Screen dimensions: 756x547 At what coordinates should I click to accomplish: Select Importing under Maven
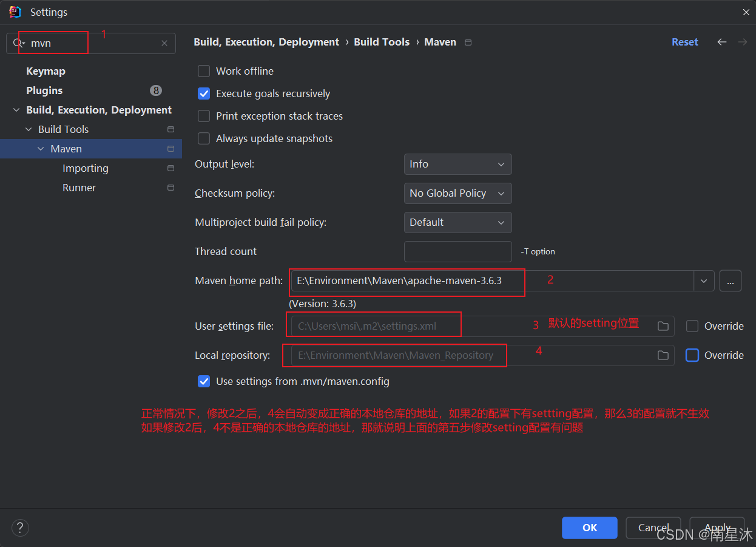86,168
